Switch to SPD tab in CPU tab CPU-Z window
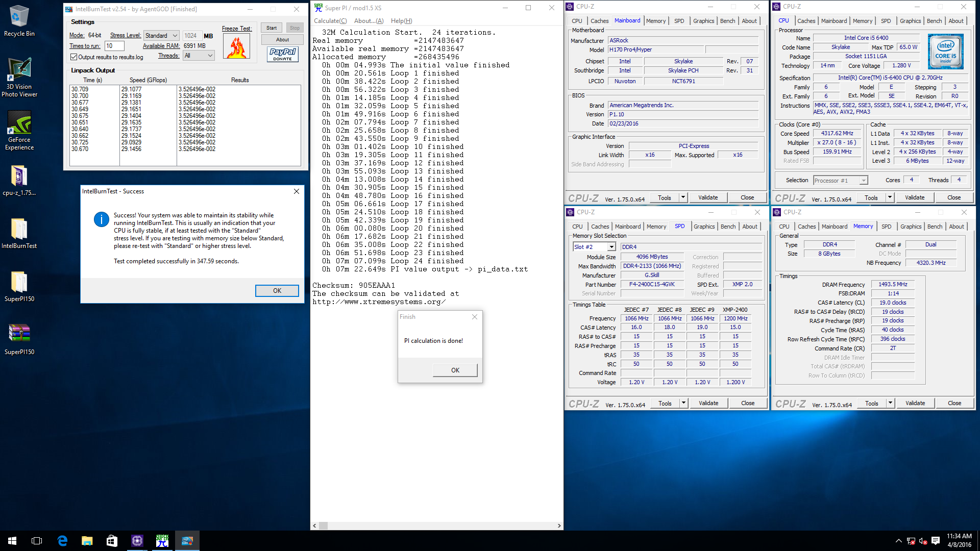The height and width of the screenshot is (551, 980). (x=886, y=21)
